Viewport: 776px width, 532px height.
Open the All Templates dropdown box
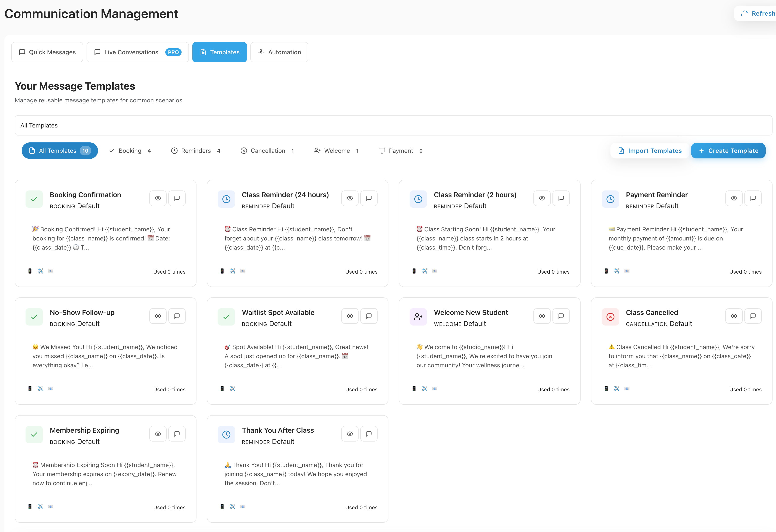[x=393, y=125]
